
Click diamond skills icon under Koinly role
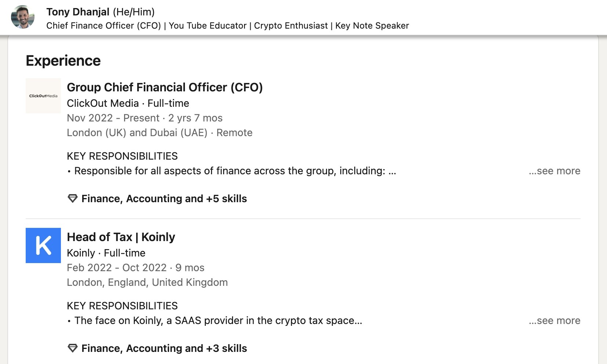[73, 348]
